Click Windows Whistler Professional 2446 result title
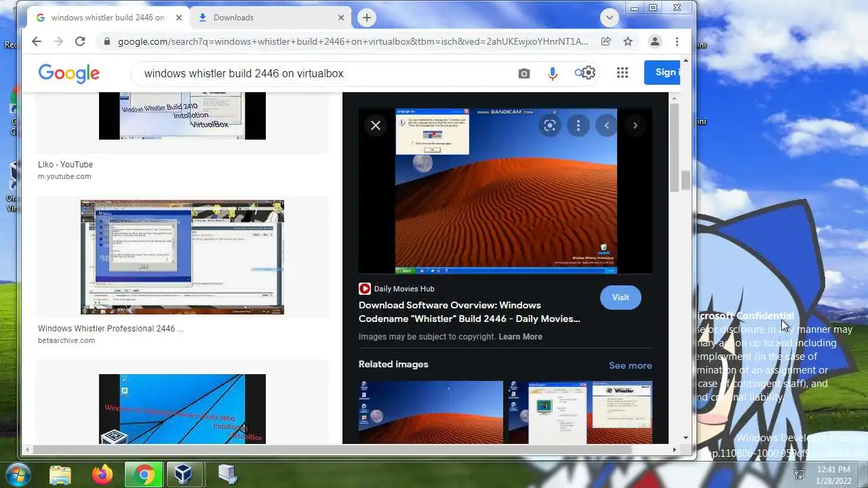This screenshot has width=868, height=488. tap(111, 329)
